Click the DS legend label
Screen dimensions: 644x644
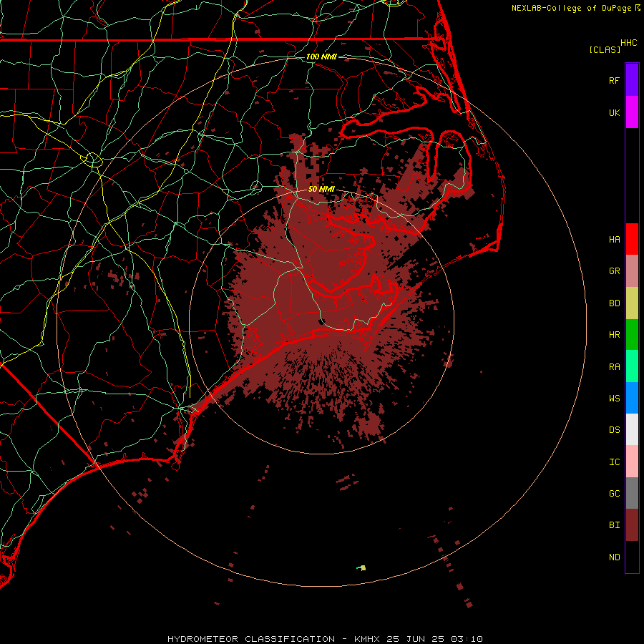(614, 430)
